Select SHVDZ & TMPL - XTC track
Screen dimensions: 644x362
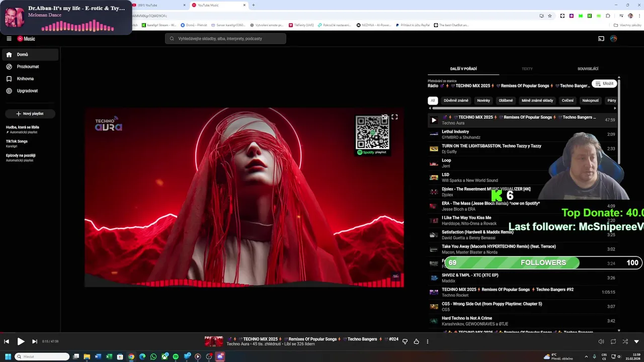[522, 278]
